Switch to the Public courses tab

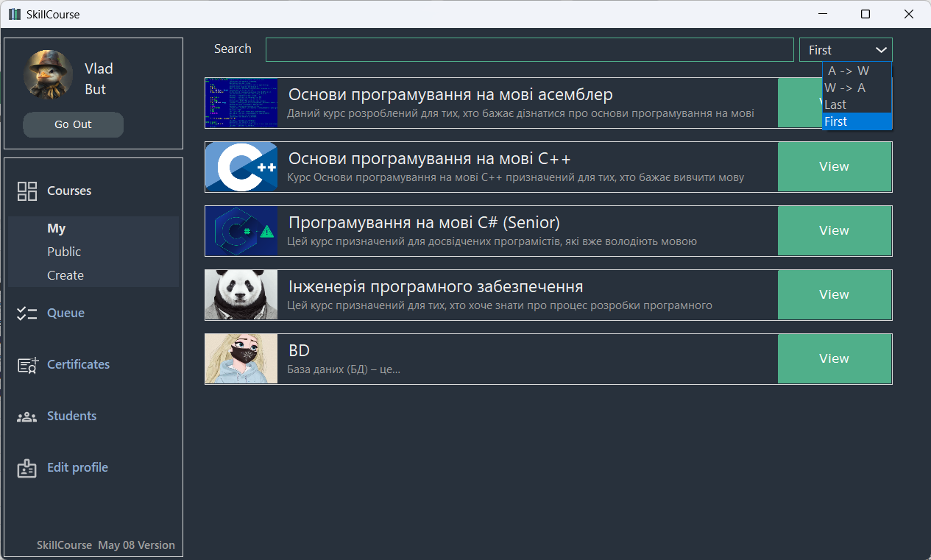click(64, 251)
